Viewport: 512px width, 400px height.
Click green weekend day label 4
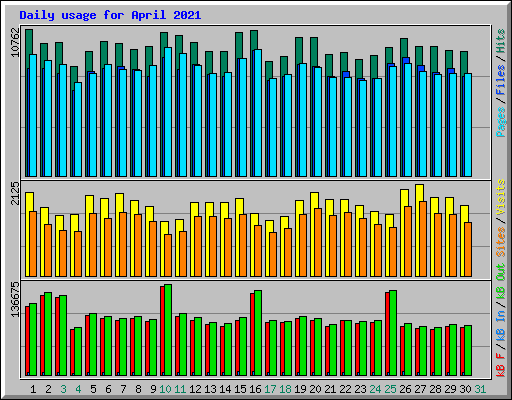click(78, 389)
